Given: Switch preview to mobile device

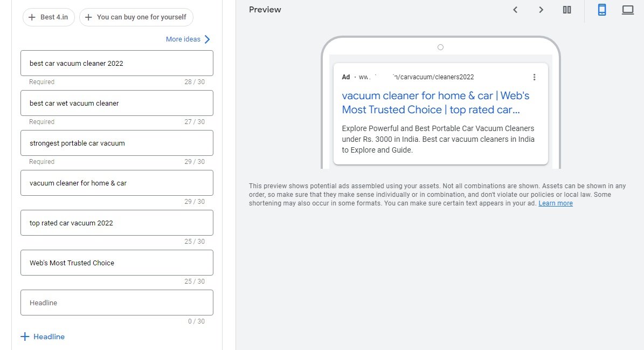Looking at the screenshot, I should (602, 10).
